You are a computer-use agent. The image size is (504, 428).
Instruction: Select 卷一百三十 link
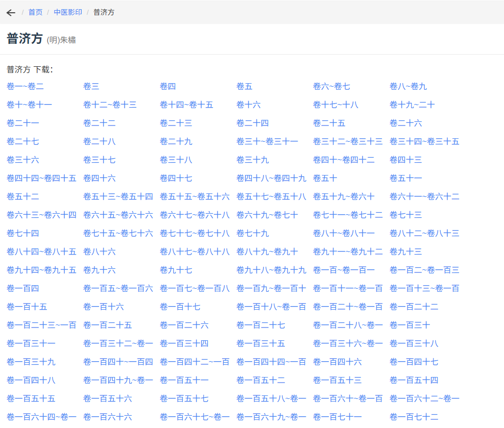[410, 325]
